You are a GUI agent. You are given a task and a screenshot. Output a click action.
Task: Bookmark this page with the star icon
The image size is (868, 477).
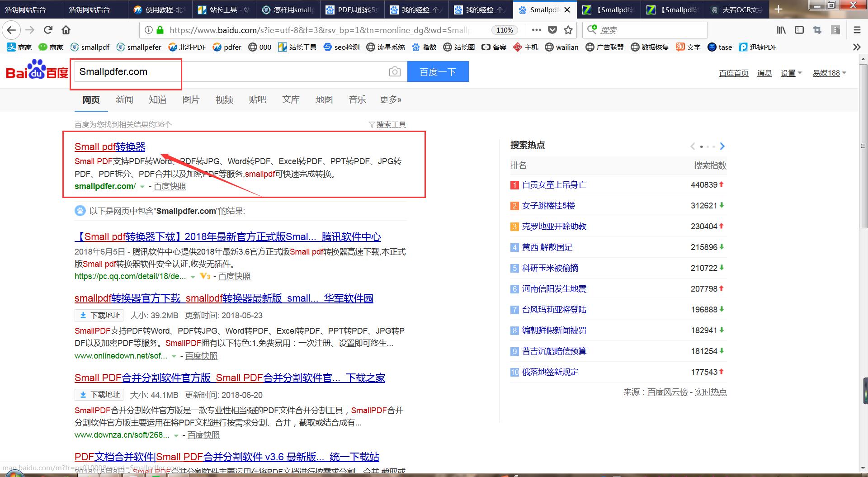click(568, 30)
